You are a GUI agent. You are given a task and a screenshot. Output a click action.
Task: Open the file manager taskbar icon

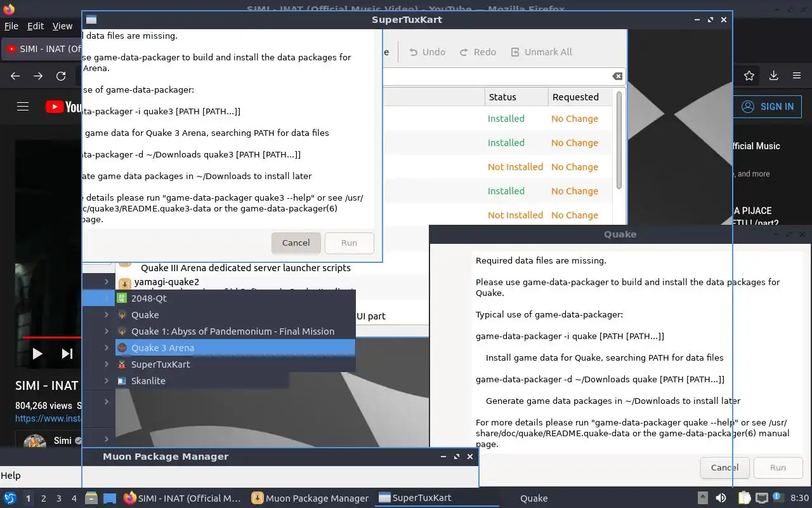(91, 498)
